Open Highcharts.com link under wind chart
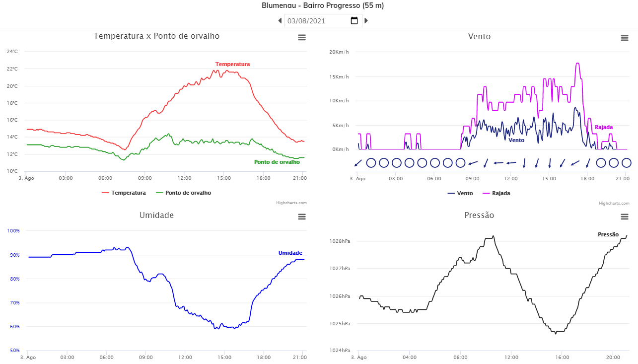Viewport: 638px width, 364px height. [x=614, y=203]
